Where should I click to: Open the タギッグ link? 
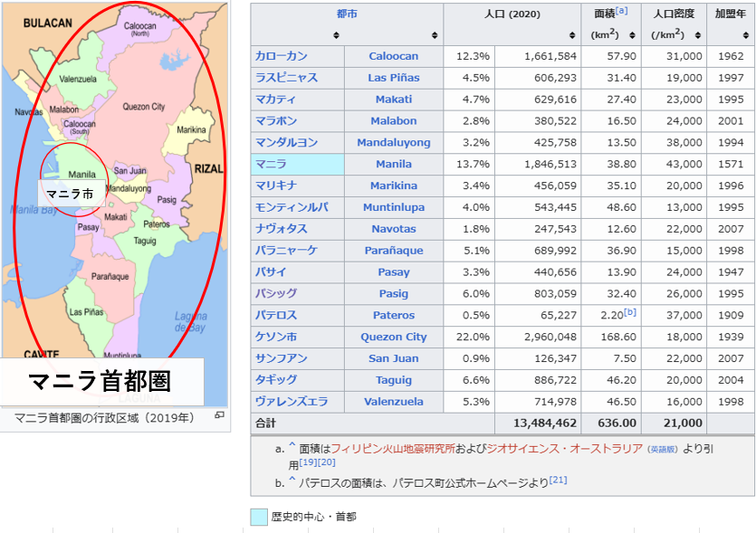[x=276, y=380]
